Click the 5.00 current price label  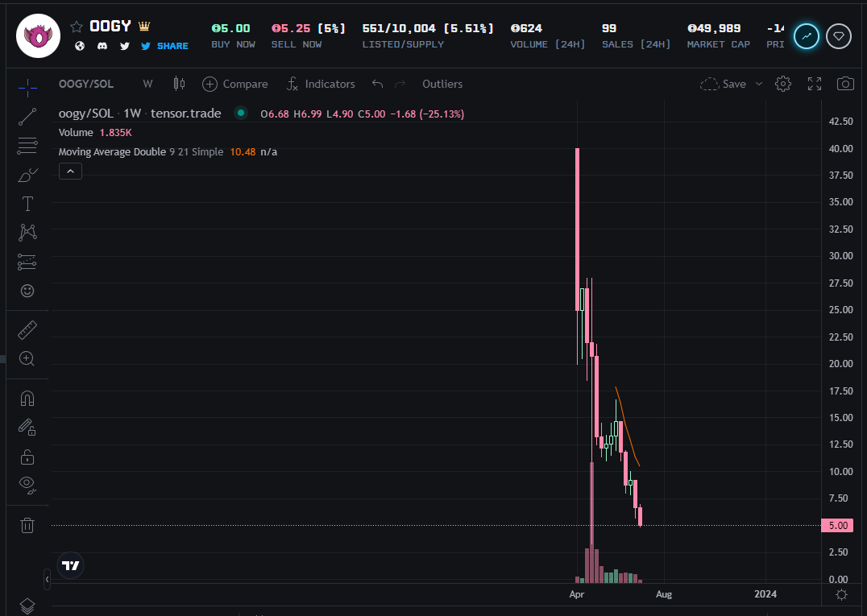point(838,525)
